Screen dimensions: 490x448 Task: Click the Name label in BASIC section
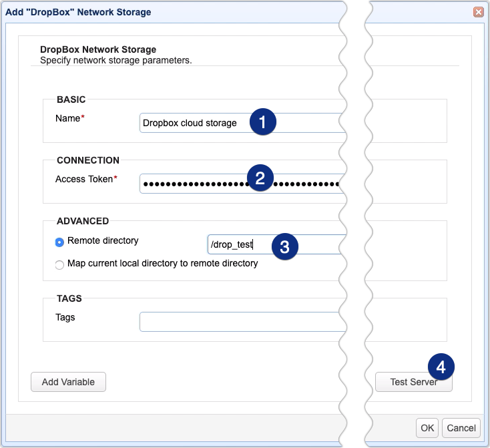pos(67,118)
